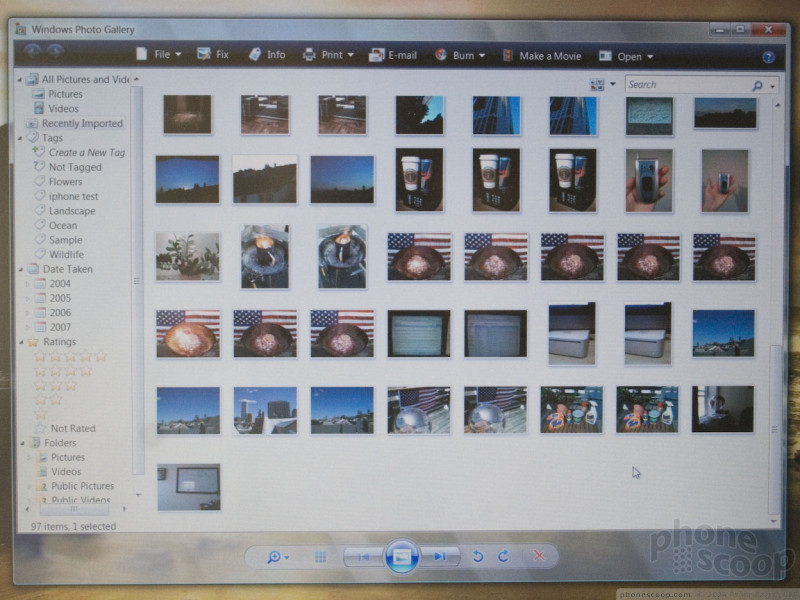Viewport: 800px width, 600px height.
Task: Rotate the photo clockwise
Action: click(x=503, y=556)
